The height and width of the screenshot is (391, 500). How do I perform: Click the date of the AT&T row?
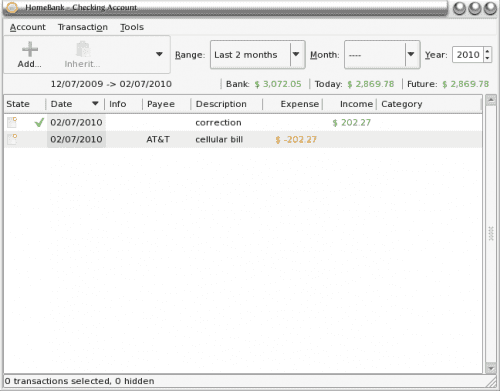click(76, 139)
